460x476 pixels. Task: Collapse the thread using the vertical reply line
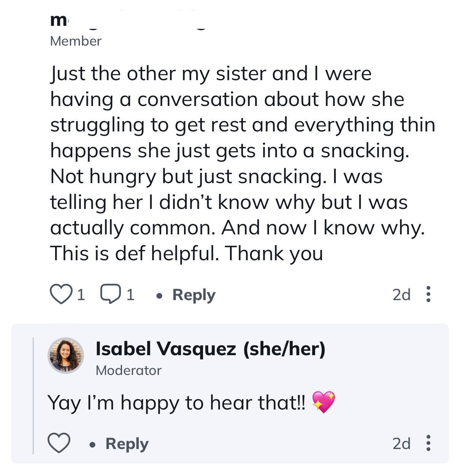[x=33, y=395]
